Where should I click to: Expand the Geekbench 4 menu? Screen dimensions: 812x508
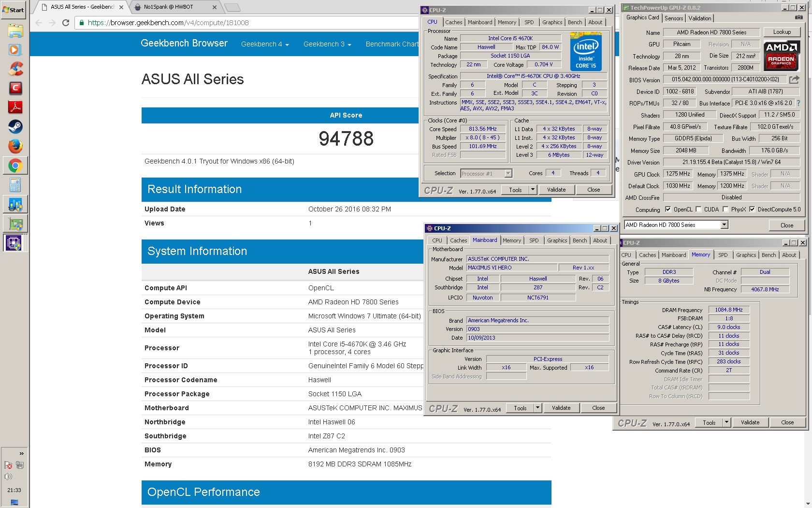(x=265, y=44)
